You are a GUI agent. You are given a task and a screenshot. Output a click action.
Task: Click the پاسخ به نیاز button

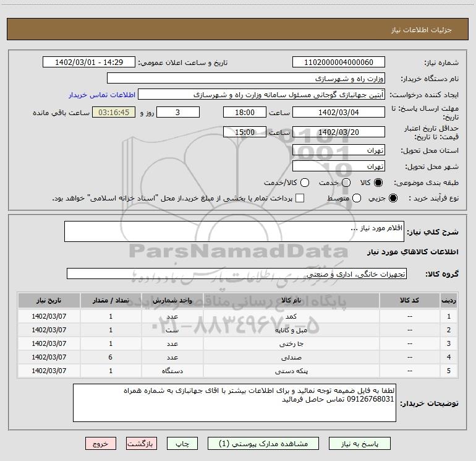click(x=359, y=444)
